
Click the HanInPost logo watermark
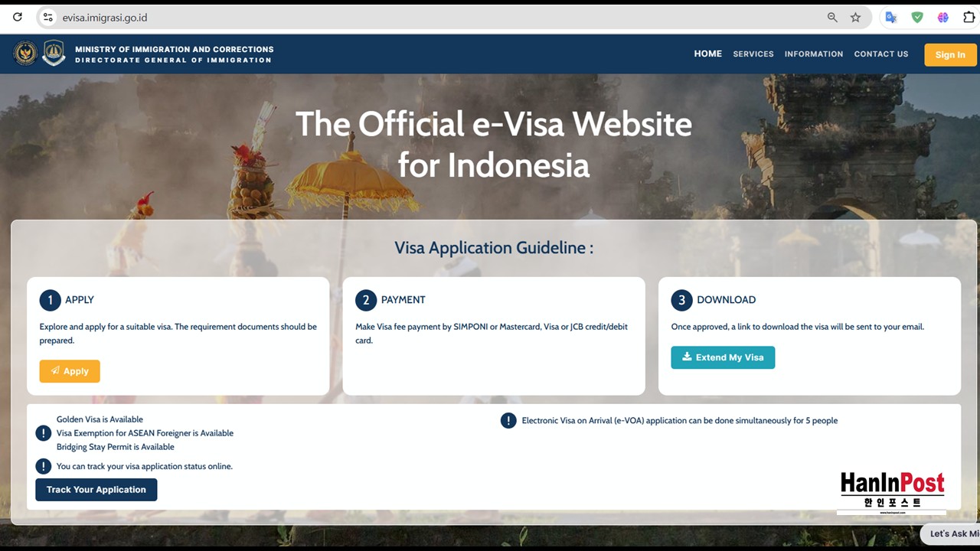point(892,491)
